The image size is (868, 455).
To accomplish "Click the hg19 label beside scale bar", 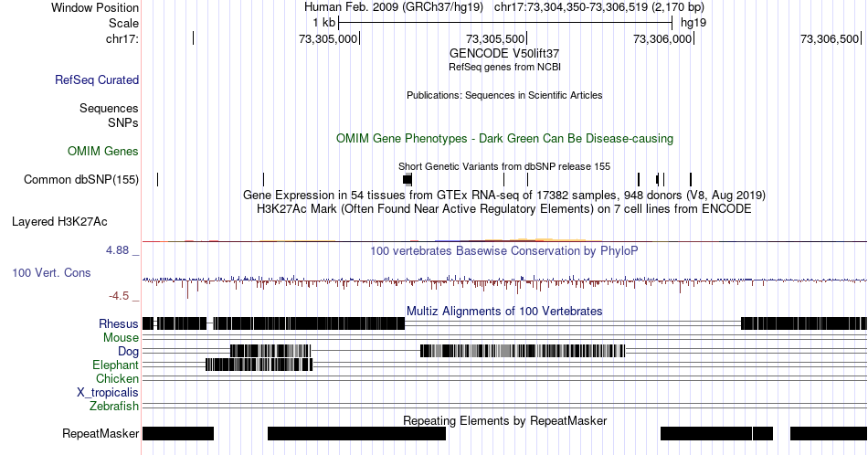I will 693,23.
